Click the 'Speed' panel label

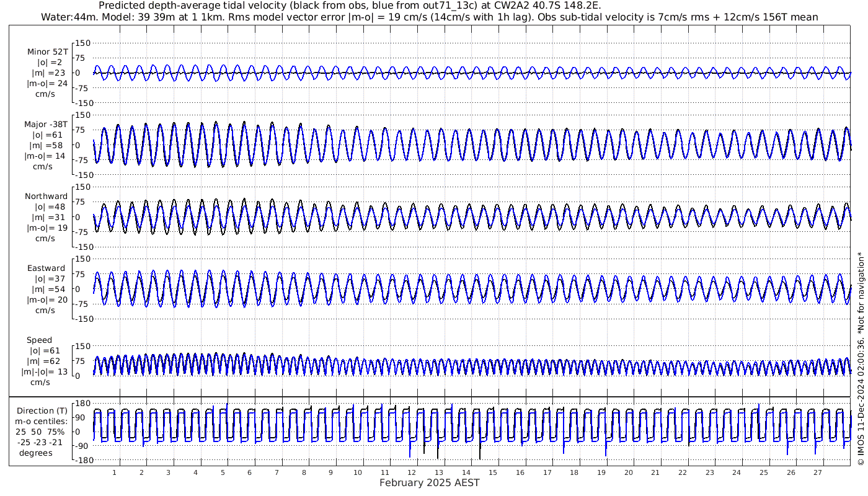point(39,340)
